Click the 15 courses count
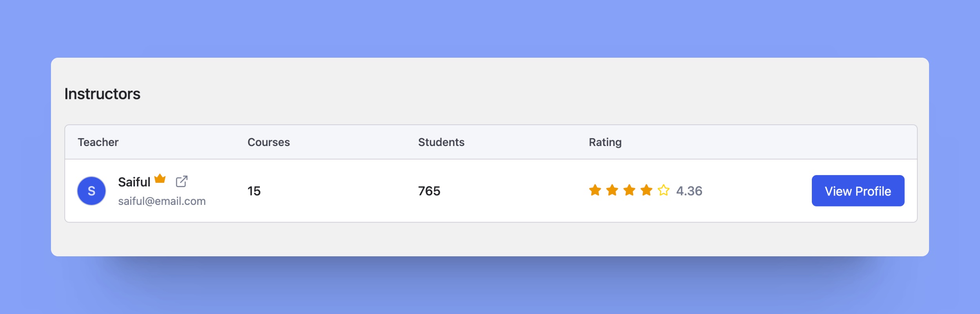Viewport: 980px width, 314px height. [254, 191]
